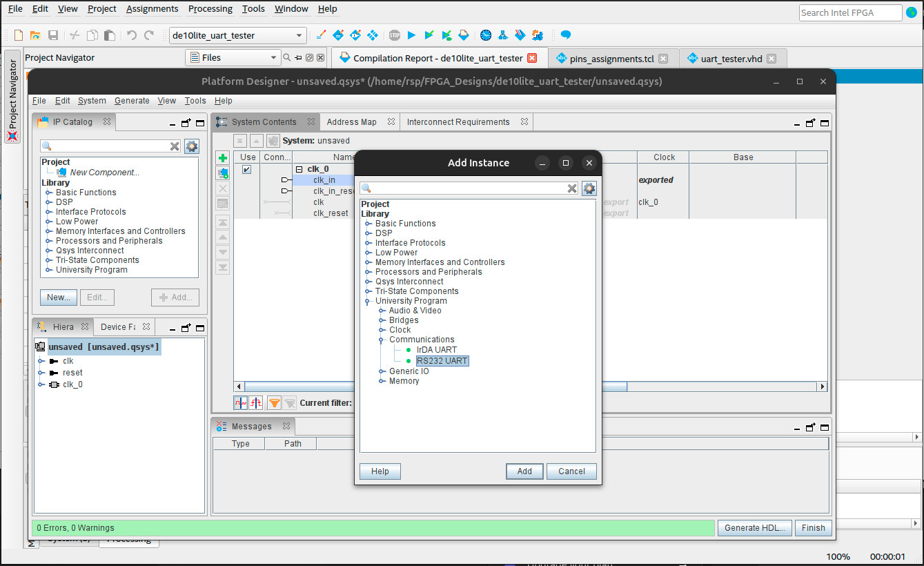924x566 pixels.
Task: Open the Files dropdown in Project Navigator
Action: [x=273, y=58]
